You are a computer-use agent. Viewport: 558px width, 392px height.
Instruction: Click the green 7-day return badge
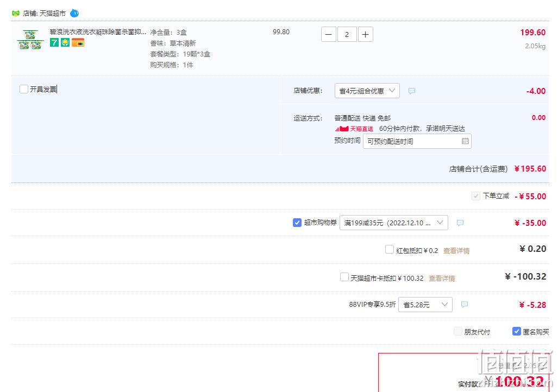(54, 43)
